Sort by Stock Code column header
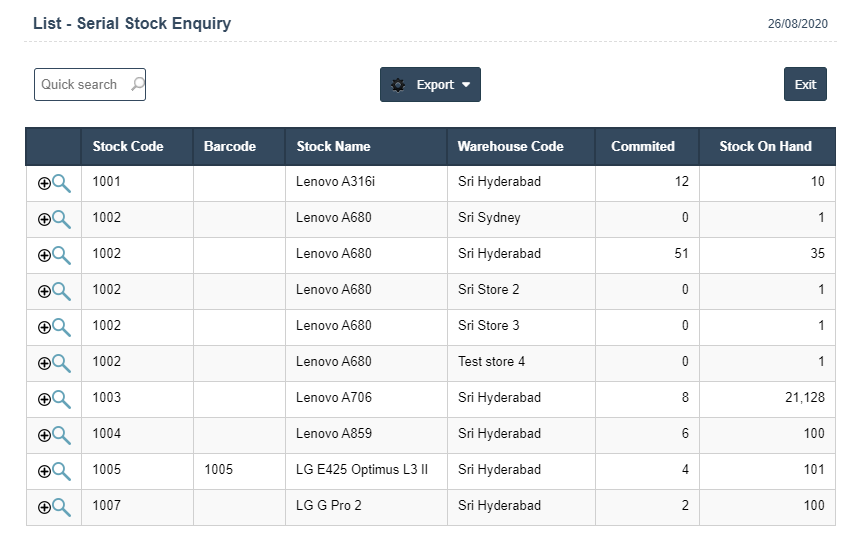The width and height of the screenshot is (860, 540). (x=128, y=146)
